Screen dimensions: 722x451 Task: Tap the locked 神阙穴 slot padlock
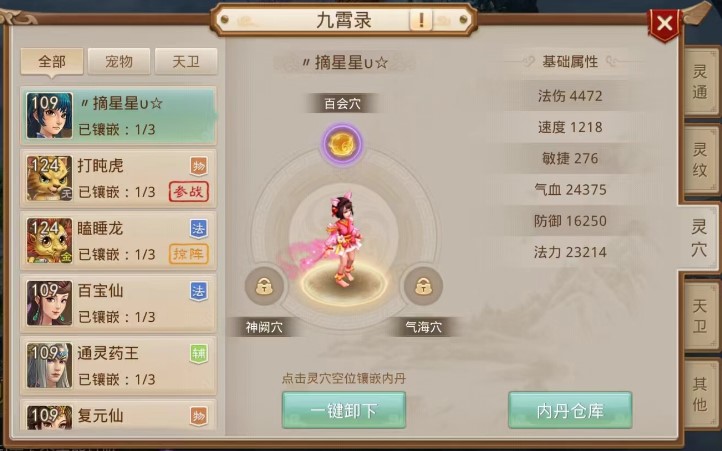click(264, 286)
